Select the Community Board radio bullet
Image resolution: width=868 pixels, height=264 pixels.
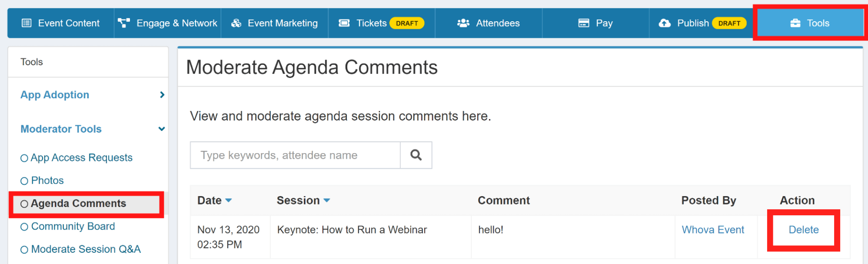pyautogui.click(x=24, y=227)
